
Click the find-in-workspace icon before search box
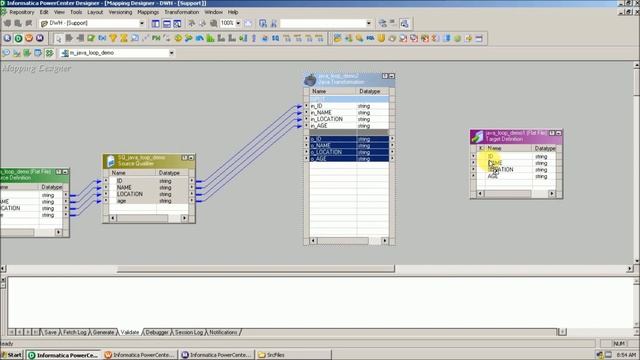click(263, 23)
